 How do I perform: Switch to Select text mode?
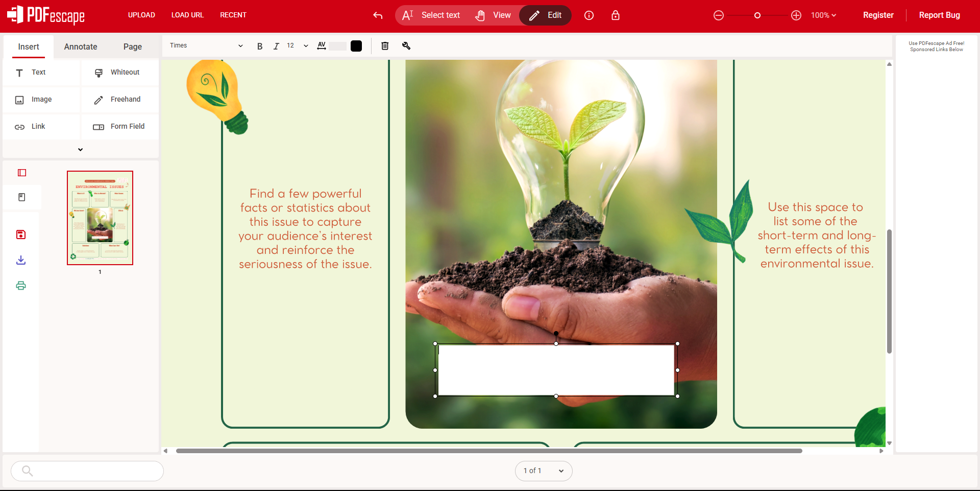[x=431, y=15]
